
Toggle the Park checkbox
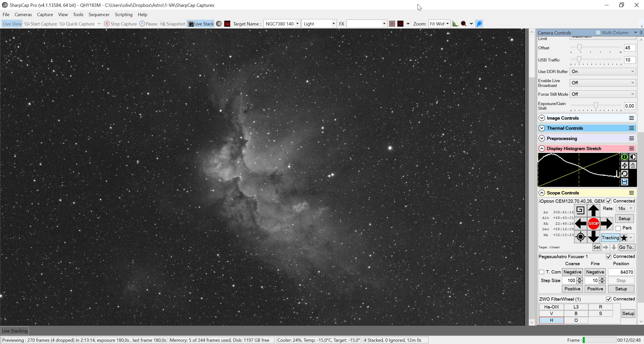(x=618, y=228)
